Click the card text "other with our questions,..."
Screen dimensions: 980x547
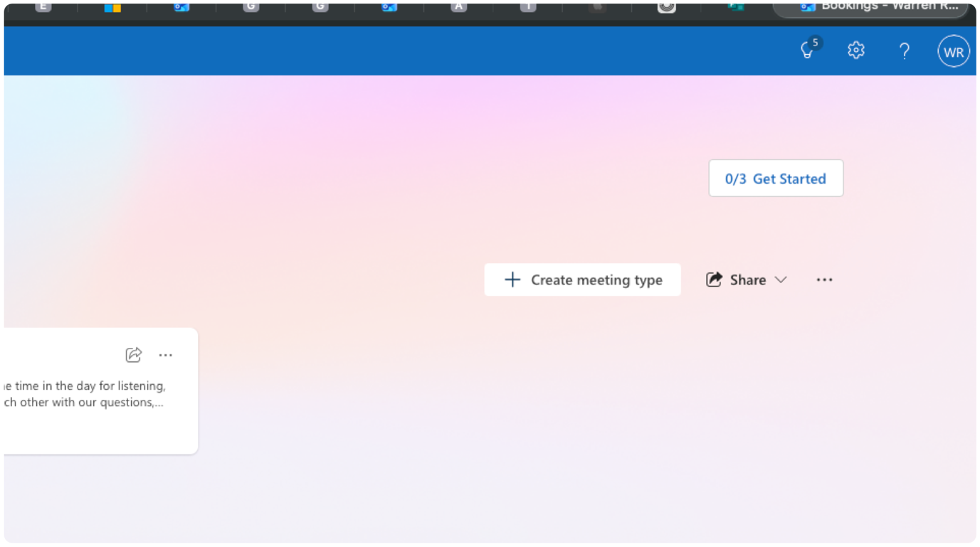(x=92, y=402)
